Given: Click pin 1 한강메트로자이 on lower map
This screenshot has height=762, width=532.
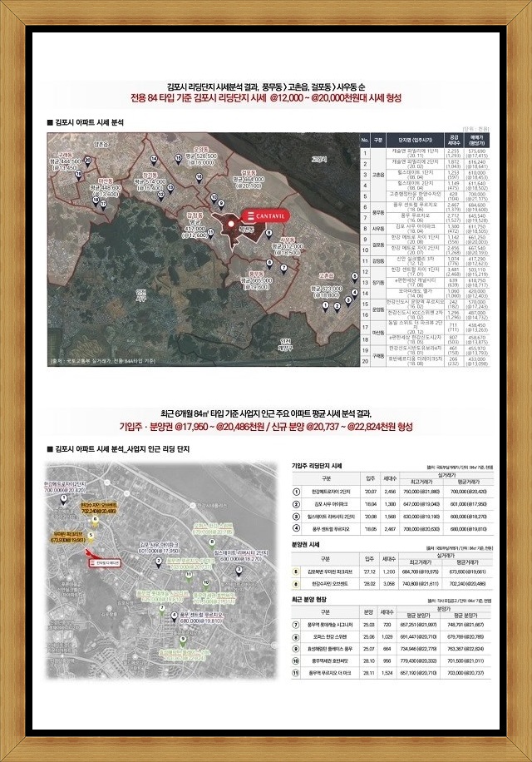Looking at the screenshot, I should (x=63, y=498).
